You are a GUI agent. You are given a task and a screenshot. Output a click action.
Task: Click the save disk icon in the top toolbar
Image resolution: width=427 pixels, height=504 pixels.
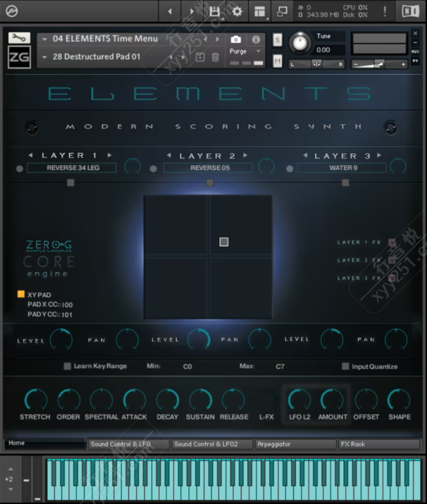coord(215,11)
